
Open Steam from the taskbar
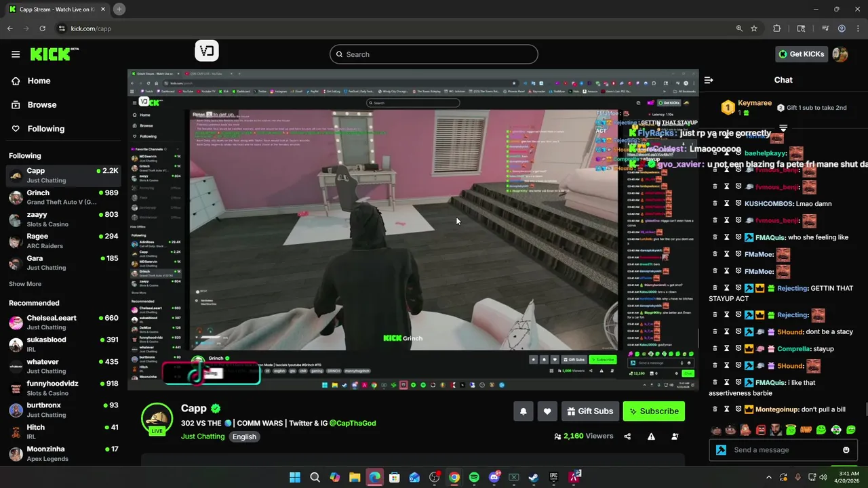(534, 477)
